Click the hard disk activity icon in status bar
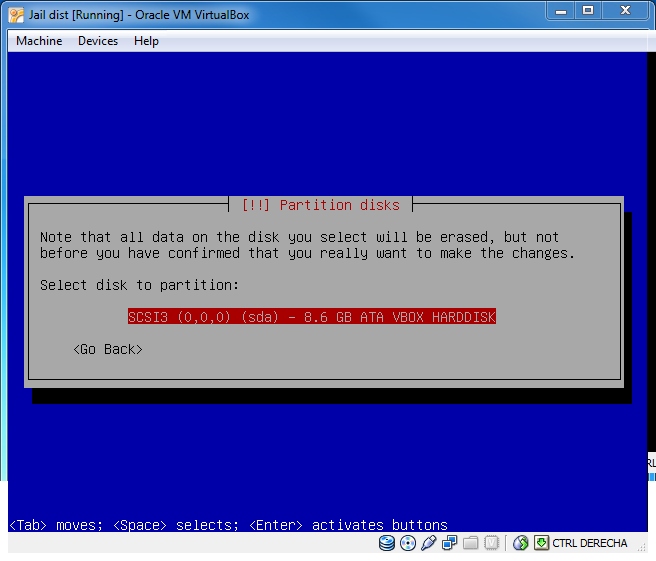Screen dimensions: 656x561 click(387, 543)
